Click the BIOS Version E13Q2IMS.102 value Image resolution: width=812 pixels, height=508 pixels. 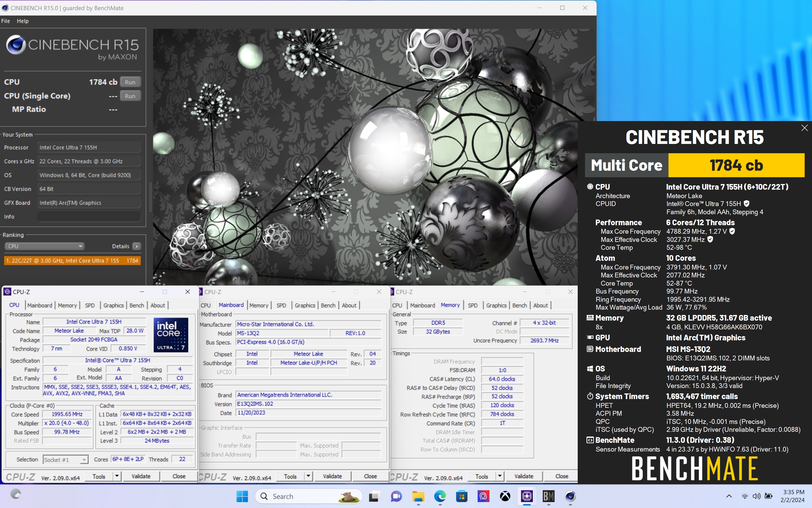coord(308,404)
